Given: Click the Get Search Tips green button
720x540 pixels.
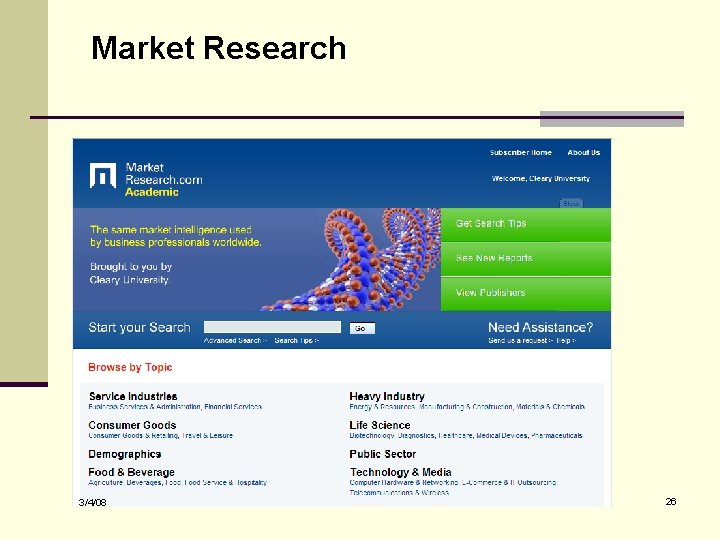Looking at the screenshot, I should [x=526, y=225].
